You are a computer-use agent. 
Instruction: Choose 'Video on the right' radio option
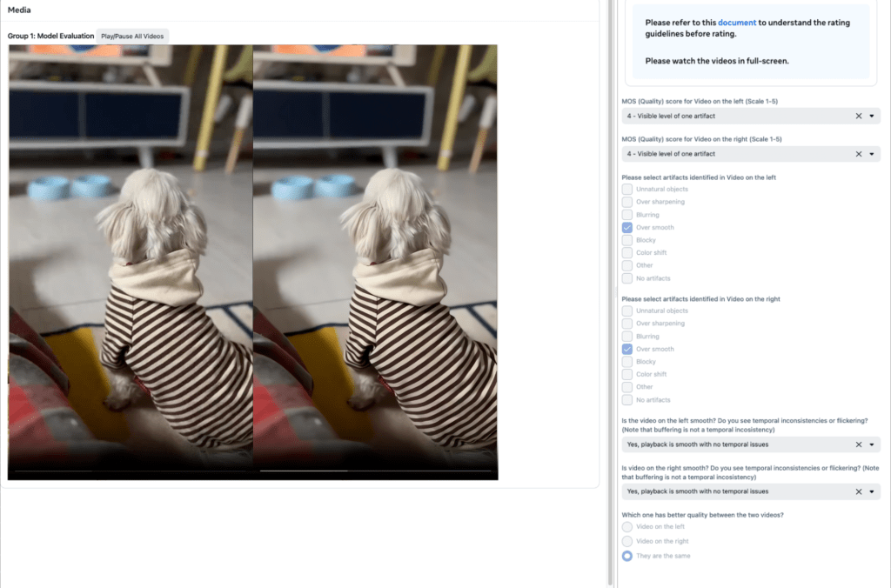627,541
